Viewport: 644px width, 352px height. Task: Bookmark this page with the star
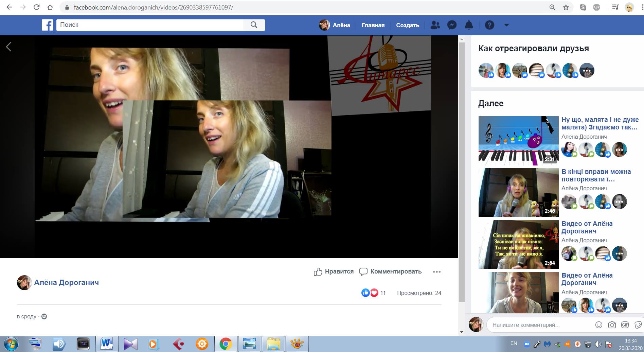click(x=566, y=7)
